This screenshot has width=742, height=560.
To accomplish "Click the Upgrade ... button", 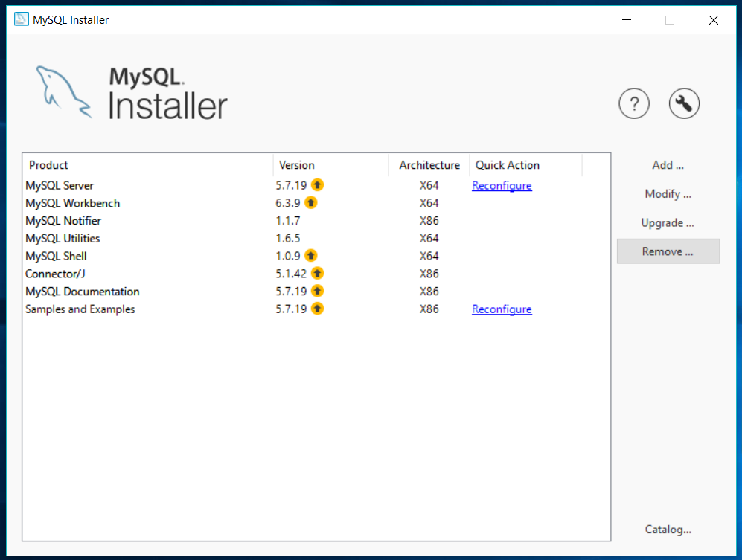I will pyautogui.click(x=668, y=223).
